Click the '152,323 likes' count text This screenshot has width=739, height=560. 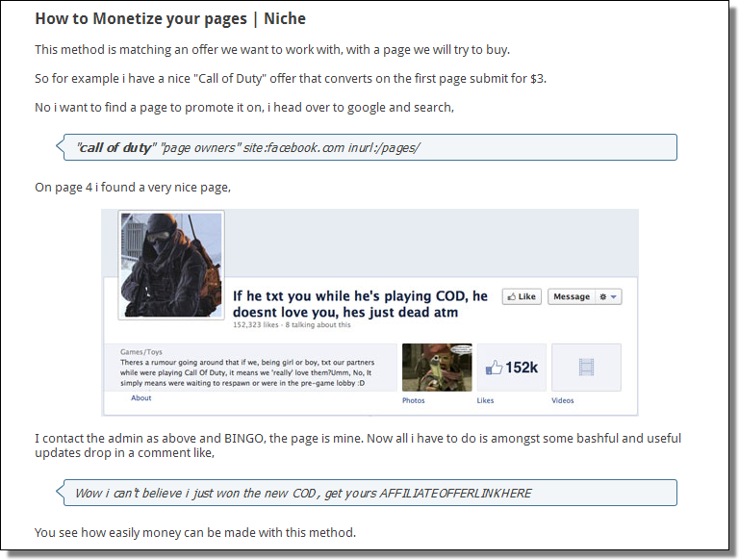pyautogui.click(x=255, y=325)
